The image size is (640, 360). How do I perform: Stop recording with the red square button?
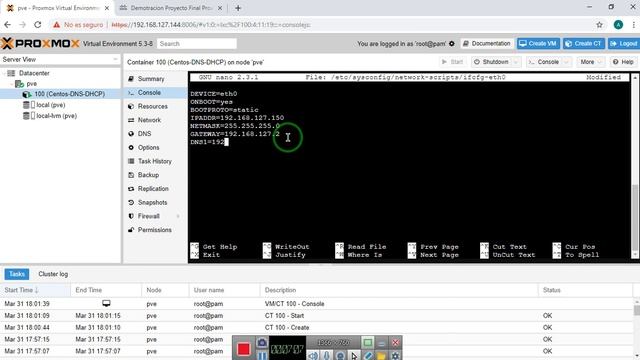point(244,349)
